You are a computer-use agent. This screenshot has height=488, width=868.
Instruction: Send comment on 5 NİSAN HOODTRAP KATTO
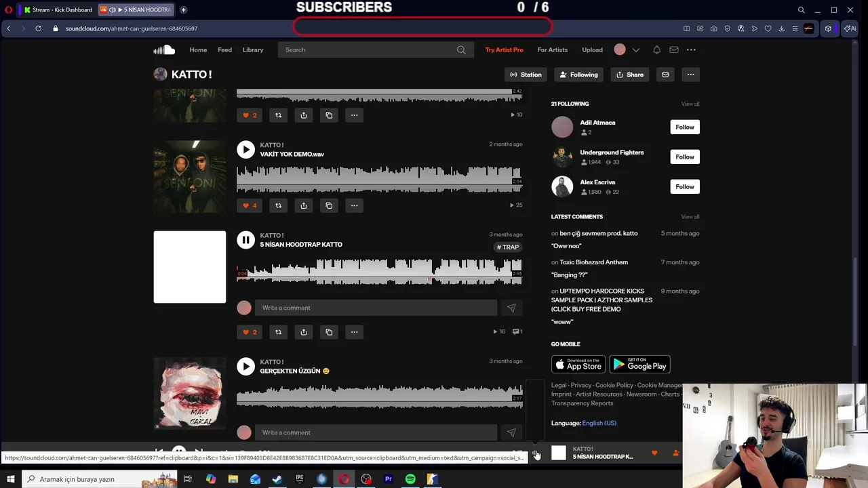click(x=511, y=308)
